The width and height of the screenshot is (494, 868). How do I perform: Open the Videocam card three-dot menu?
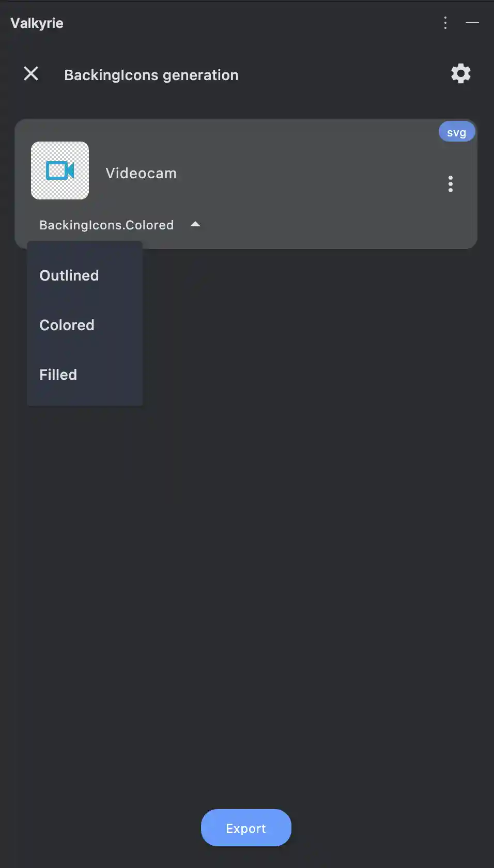(451, 184)
